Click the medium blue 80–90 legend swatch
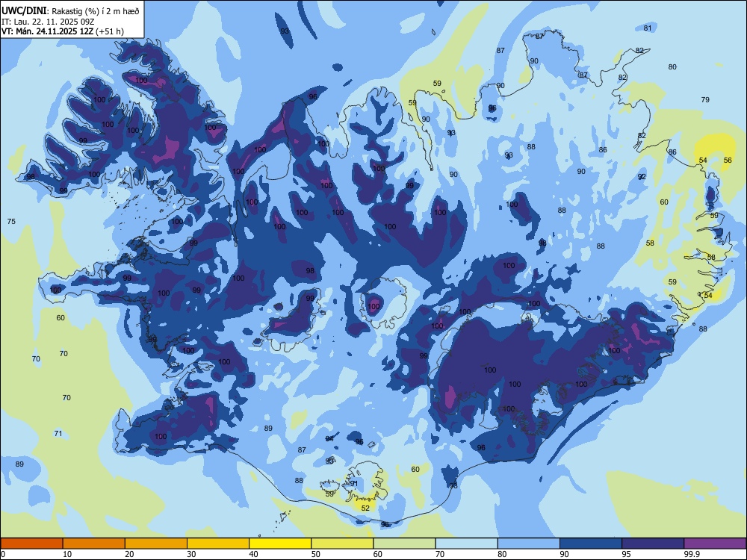The image size is (747, 560). pos(529,544)
